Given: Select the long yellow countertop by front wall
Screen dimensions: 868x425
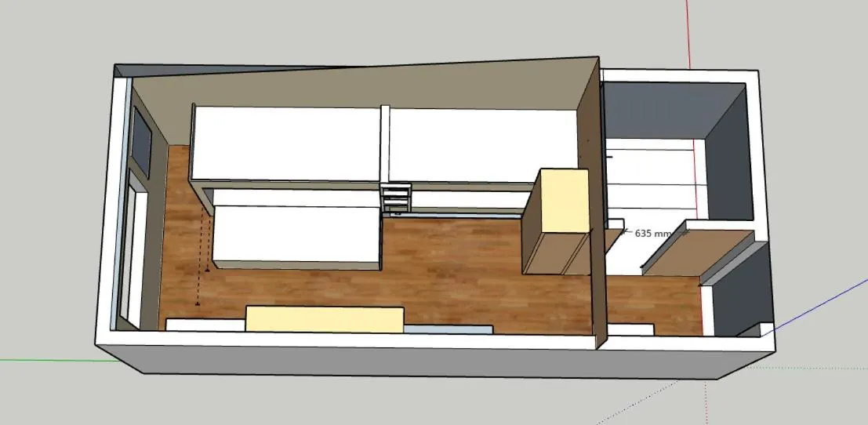Looking at the screenshot, I should click(325, 318).
